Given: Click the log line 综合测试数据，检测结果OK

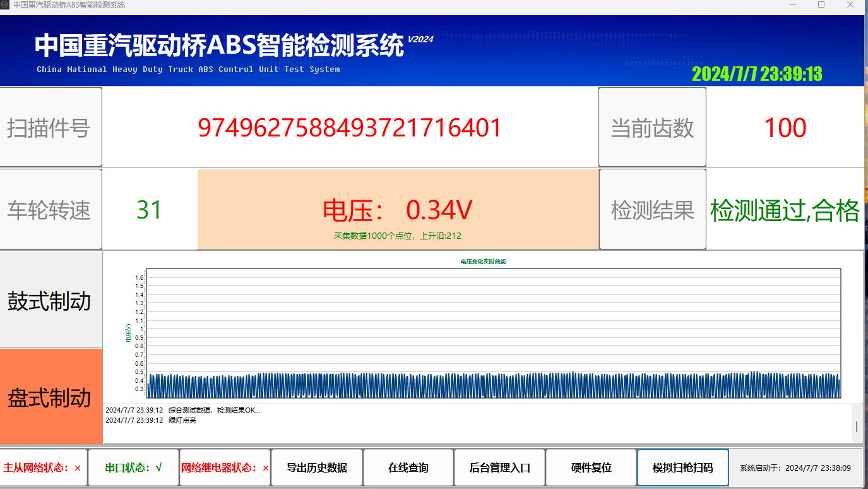Looking at the screenshot, I should point(182,410).
